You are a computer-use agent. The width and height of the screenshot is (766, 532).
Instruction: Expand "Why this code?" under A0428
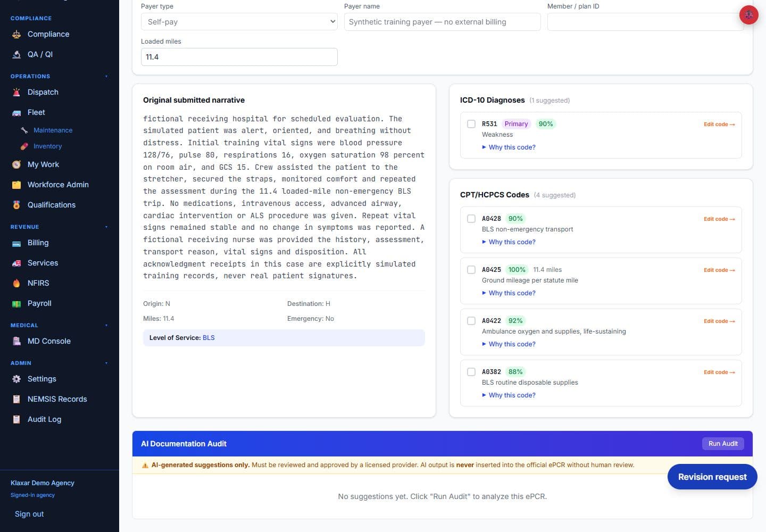509,242
